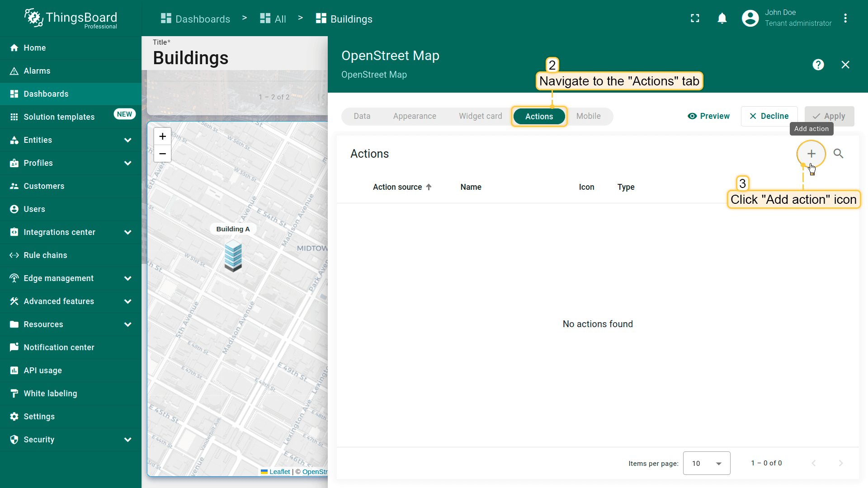This screenshot has width=868, height=488.
Task: Switch to the Appearance tab
Action: [415, 116]
